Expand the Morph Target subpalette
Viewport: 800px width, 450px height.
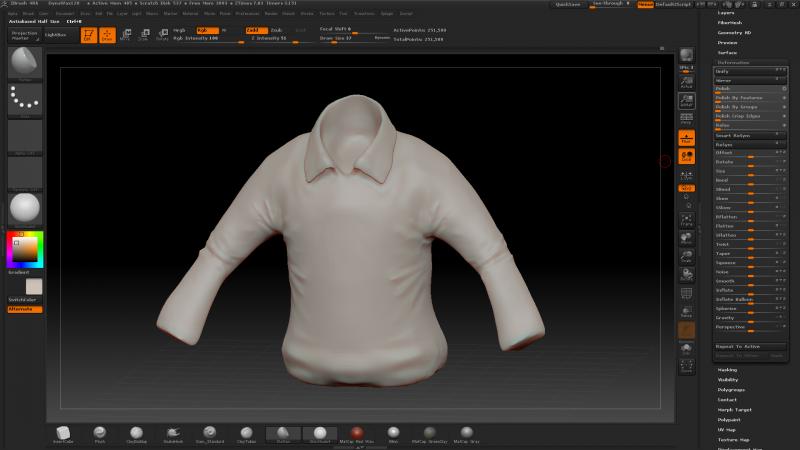[734, 410]
